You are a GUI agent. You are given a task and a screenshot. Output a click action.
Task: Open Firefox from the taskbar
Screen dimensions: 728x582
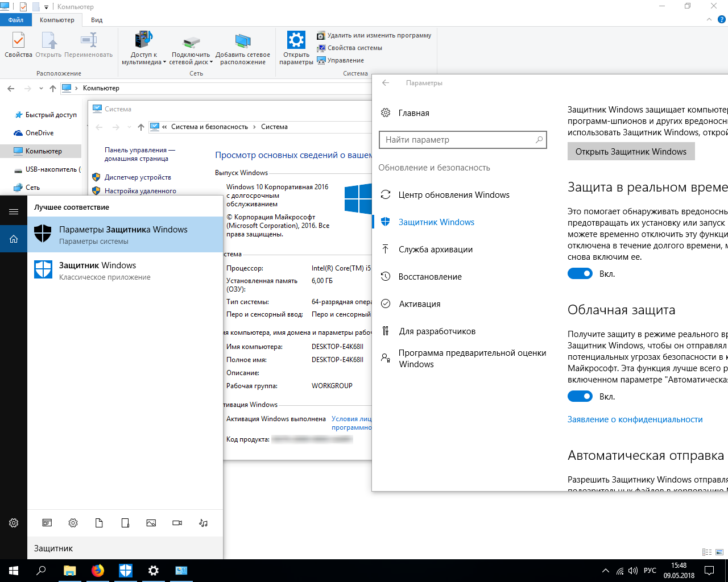click(98, 571)
